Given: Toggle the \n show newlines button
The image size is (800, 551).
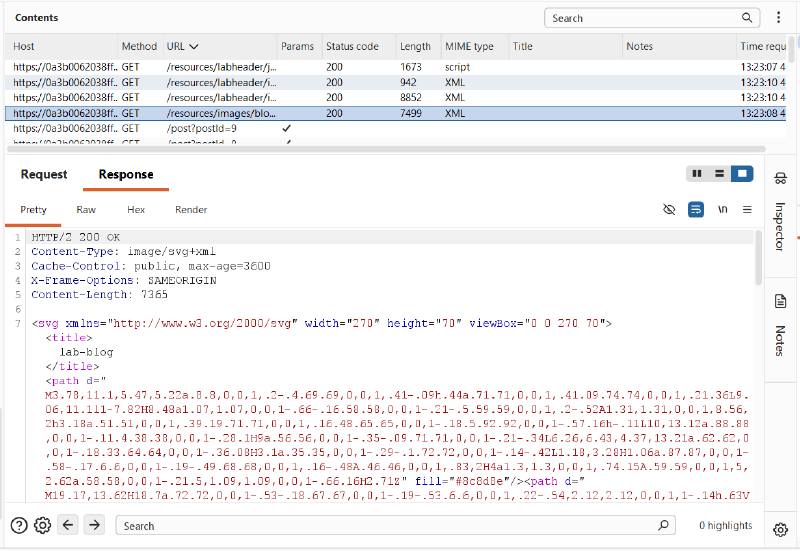Looking at the screenshot, I should click(722, 209).
